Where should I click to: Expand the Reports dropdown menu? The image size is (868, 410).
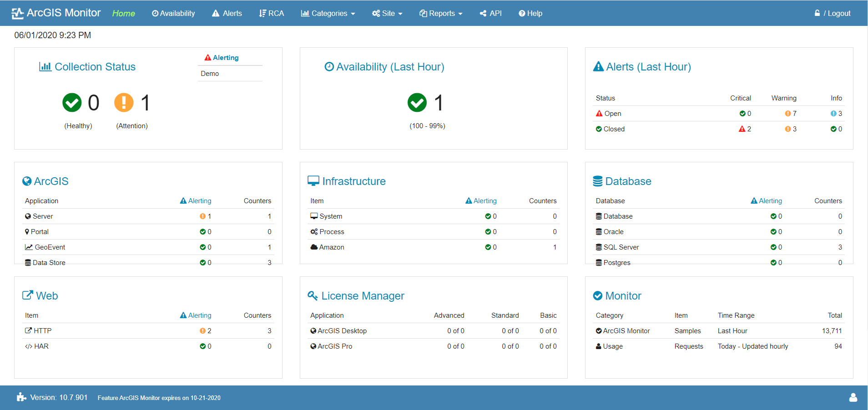pos(441,14)
